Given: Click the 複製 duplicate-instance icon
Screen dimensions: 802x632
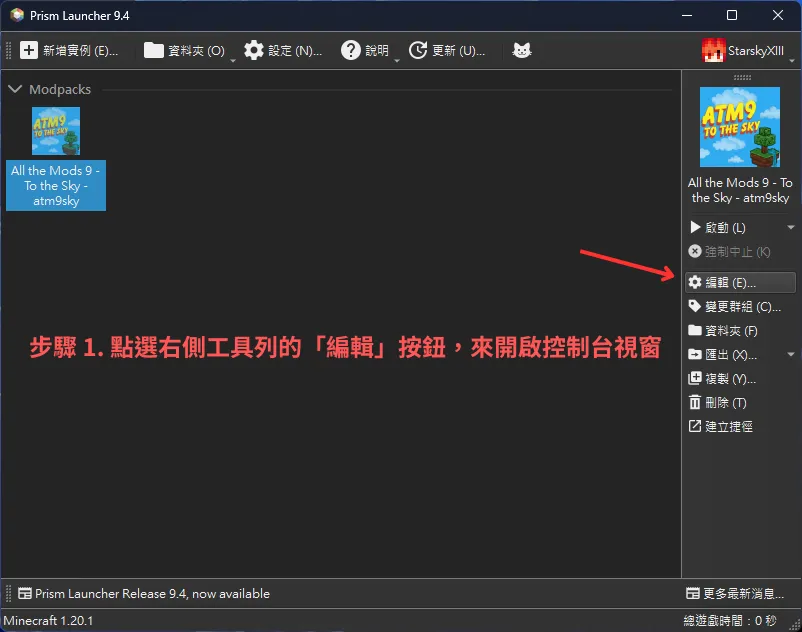Looking at the screenshot, I should pyautogui.click(x=697, y=378).
